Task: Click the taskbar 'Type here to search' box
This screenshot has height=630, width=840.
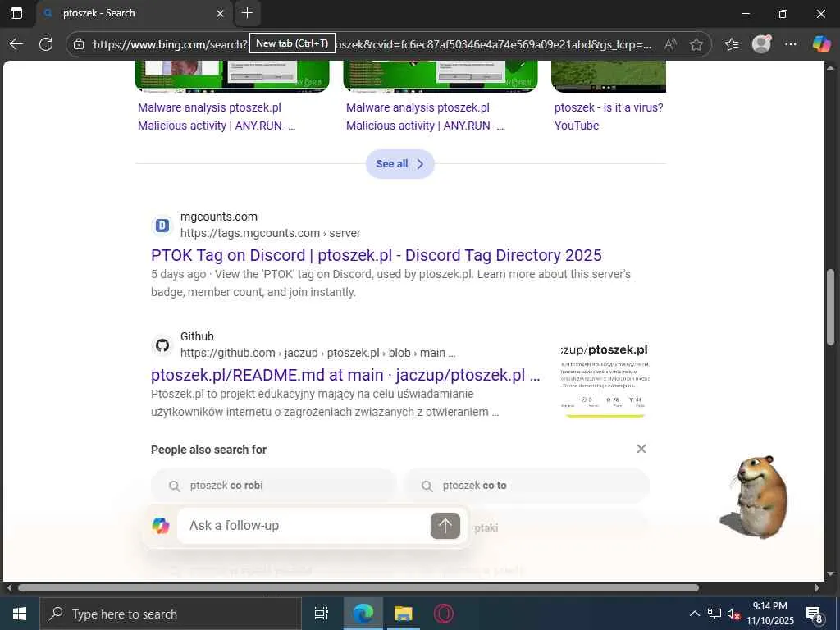Action: 171,614
